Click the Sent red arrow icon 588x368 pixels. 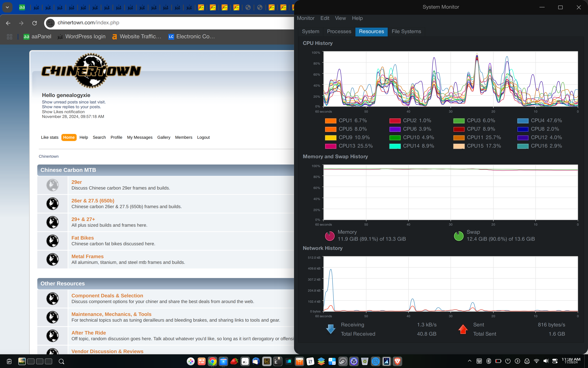463,329
